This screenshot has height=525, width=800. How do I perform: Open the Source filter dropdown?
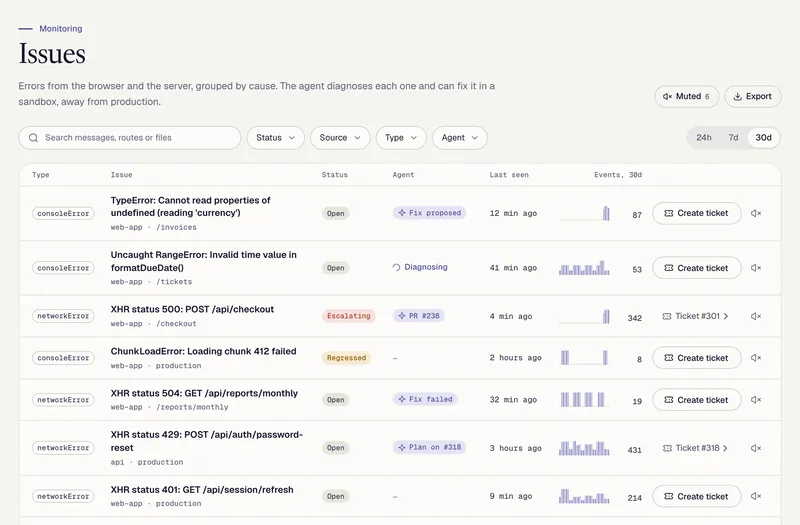tap(340, 138)
